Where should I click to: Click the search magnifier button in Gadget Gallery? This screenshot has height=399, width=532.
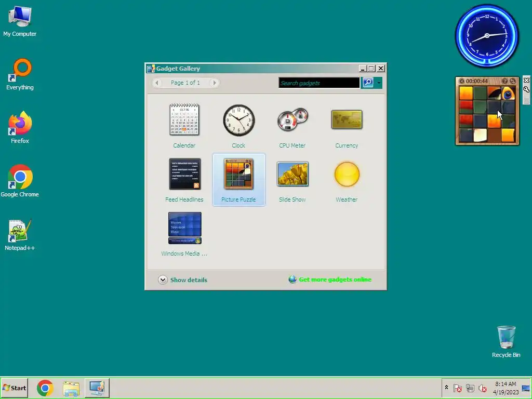[x=368, y=83]
